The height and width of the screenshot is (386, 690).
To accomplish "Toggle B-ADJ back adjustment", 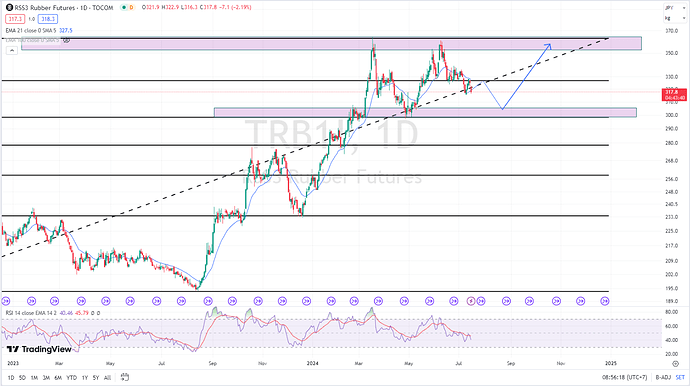I will click(x=663, y=377).
